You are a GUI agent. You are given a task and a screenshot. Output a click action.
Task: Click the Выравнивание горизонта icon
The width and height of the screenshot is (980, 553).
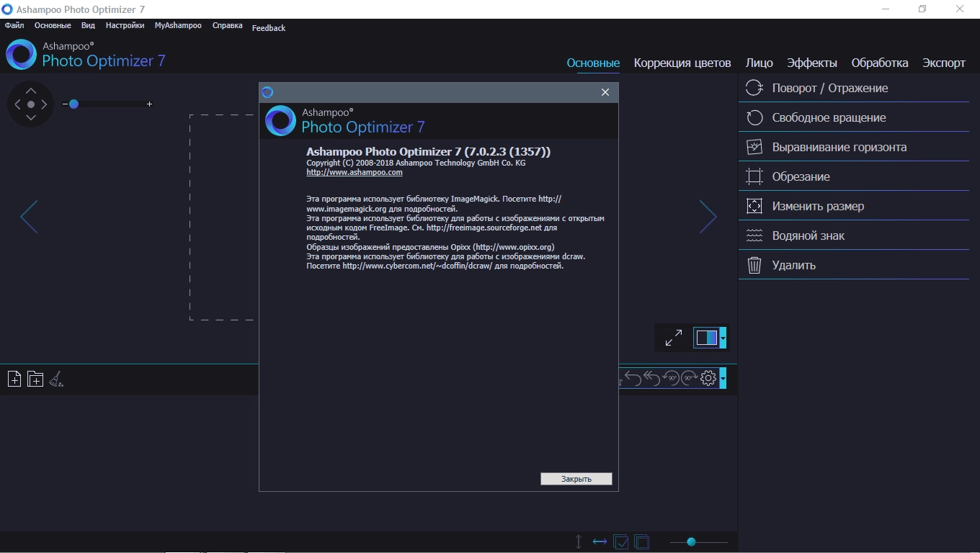754,147
